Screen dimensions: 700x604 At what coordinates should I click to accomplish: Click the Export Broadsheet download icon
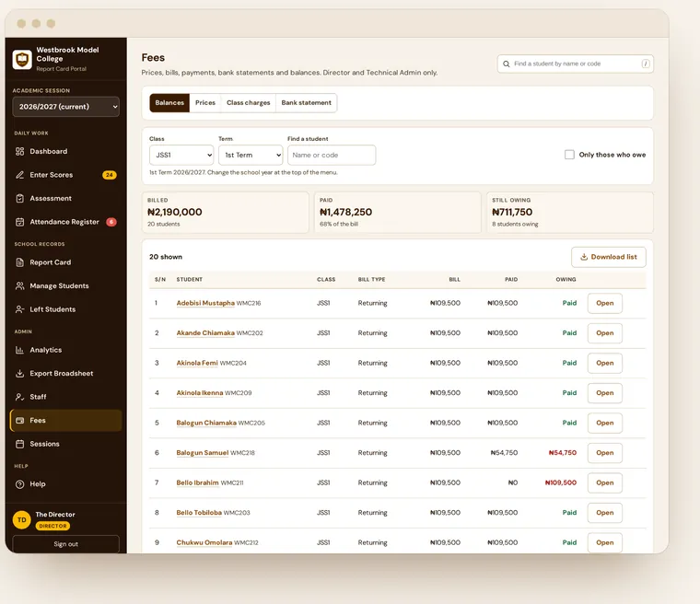click(19, 373)
